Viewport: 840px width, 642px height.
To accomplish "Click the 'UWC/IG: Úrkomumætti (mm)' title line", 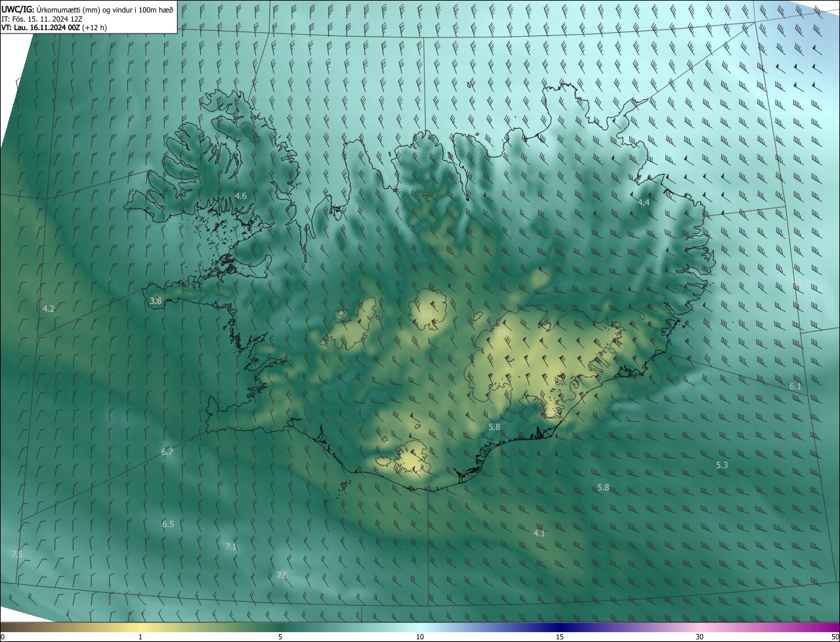I will click(87, 9).
